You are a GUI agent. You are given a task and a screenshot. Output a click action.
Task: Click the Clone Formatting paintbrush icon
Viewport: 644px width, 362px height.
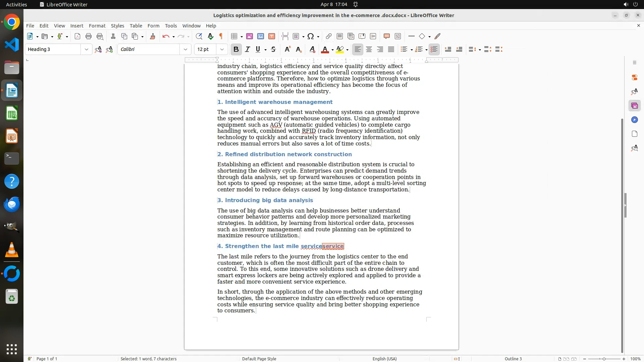[153, 37]
